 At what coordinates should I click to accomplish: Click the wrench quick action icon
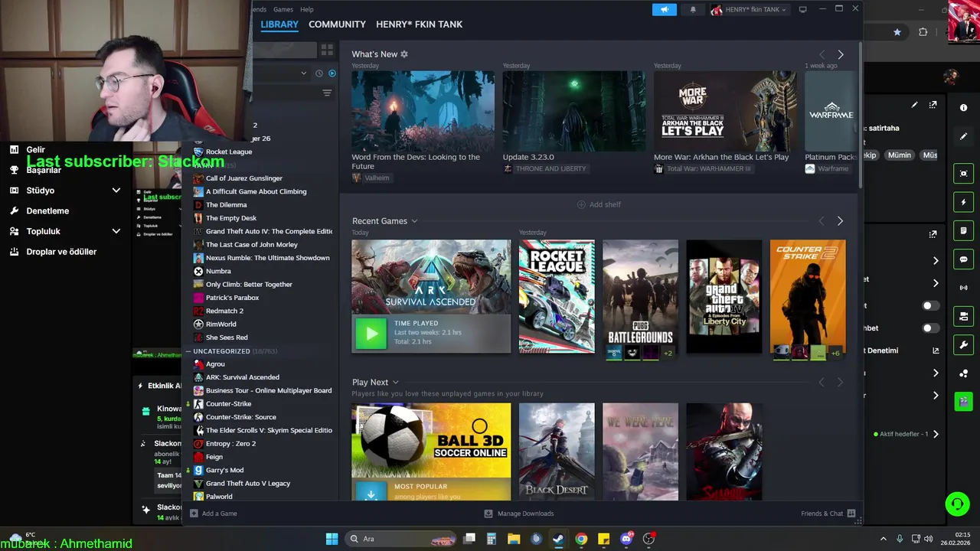pyautogui.click(x=963, y=344)
